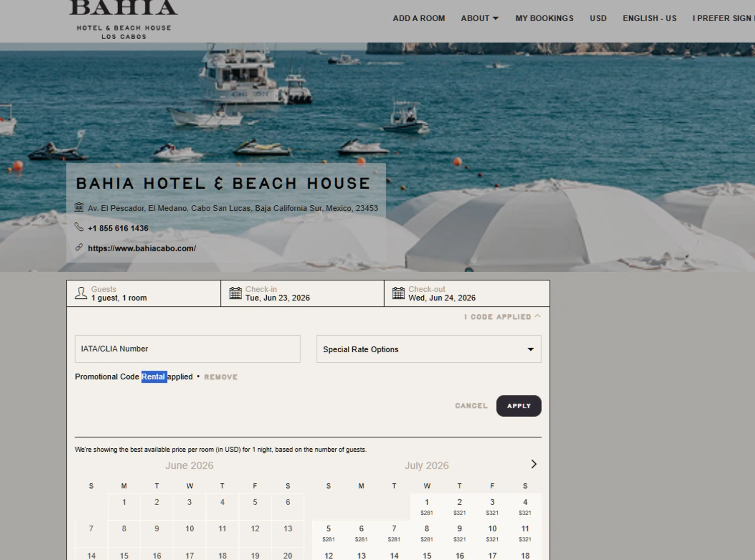Select June 1 in the calendar
This screenshot has width=755, height=560.
point(124,507)
